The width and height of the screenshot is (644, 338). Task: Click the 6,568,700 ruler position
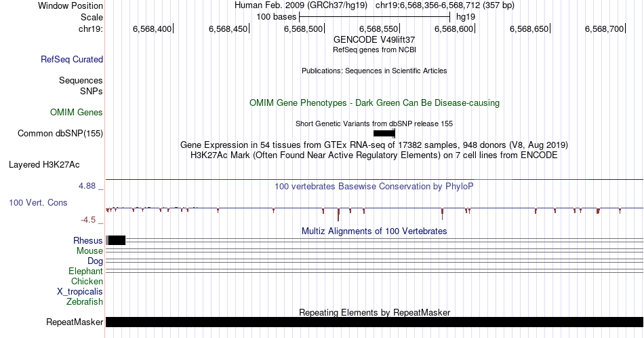pos(605,29)
